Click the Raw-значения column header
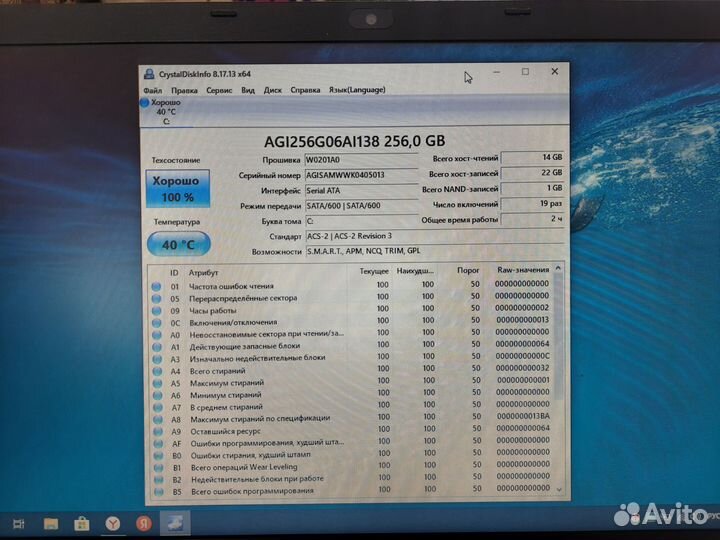Image resolution: width=720 pixels, height=540 pixels. (523, 270)
